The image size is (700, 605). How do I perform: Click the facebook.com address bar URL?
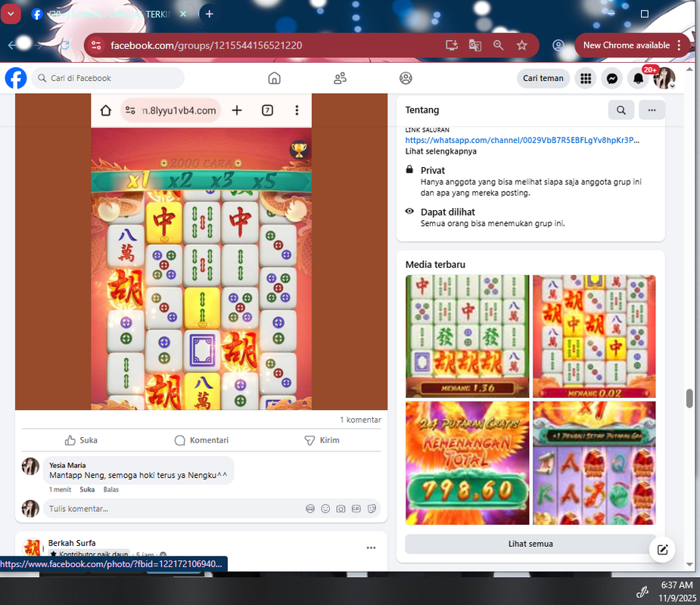(x=207, y=45)
